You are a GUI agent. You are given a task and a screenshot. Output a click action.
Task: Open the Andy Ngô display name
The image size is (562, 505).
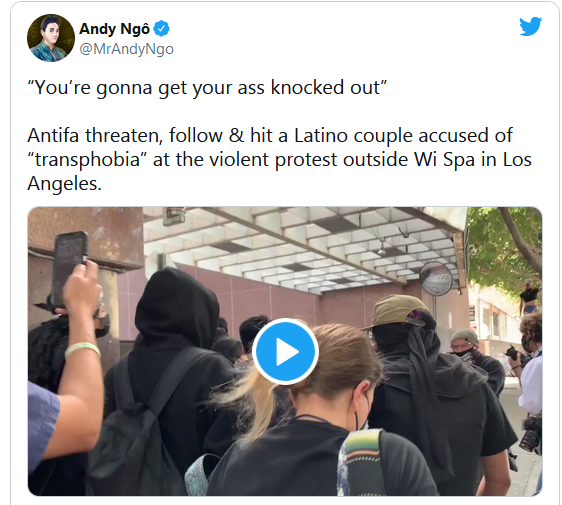tap(114, 29)
